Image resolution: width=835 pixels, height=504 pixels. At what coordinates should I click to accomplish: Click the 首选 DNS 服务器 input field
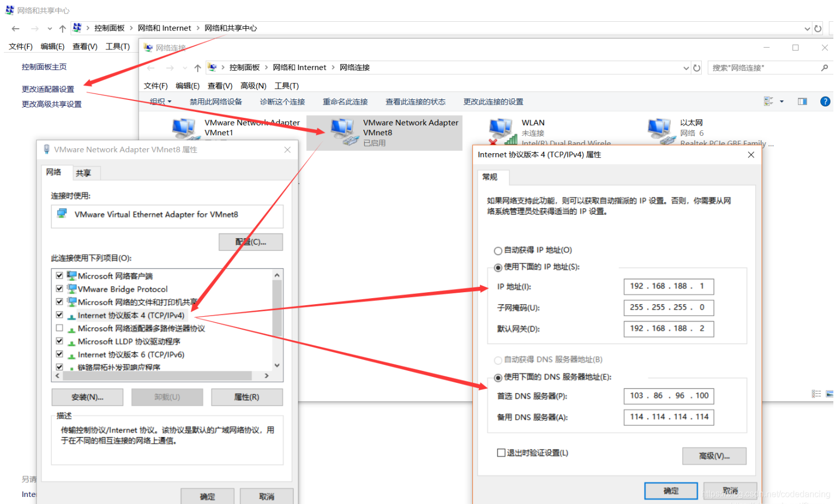point(668,396)
